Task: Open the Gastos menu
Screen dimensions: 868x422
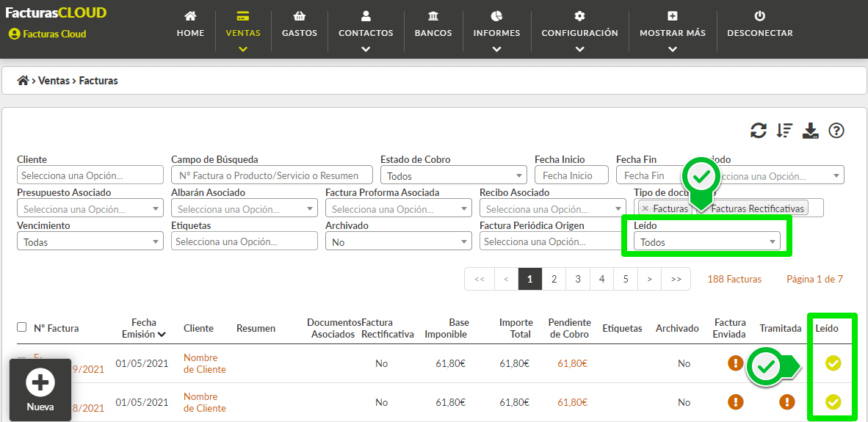Action: 300,24
